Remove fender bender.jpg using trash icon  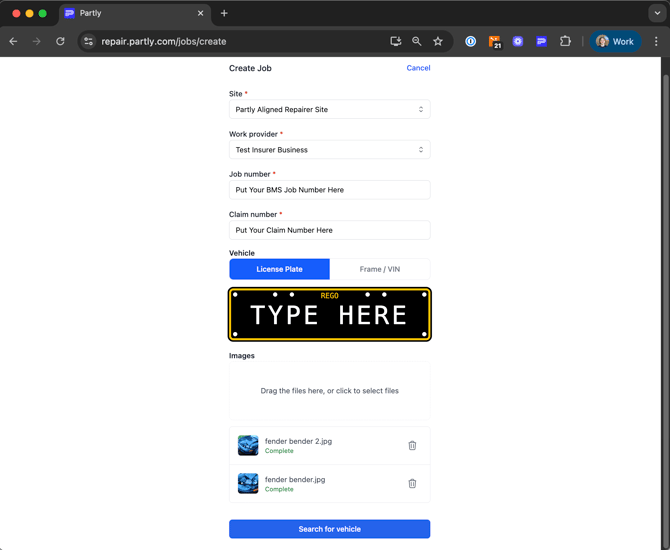(x=412, y=484)
